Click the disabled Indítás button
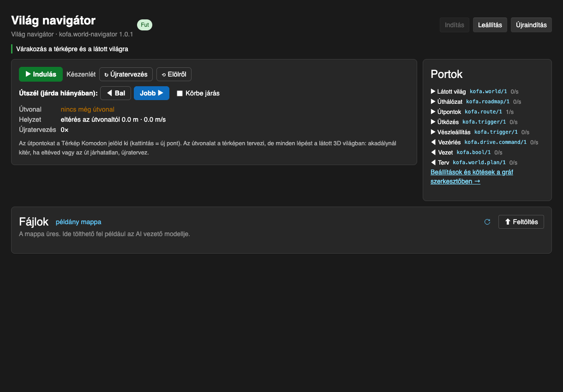The image size is (563, 392). pos(455,25)
